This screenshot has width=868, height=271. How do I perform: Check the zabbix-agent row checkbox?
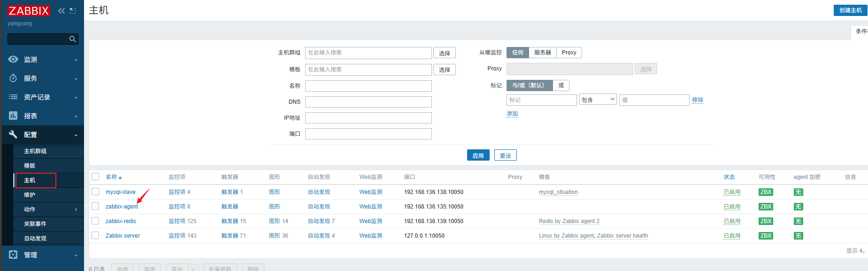95,206
